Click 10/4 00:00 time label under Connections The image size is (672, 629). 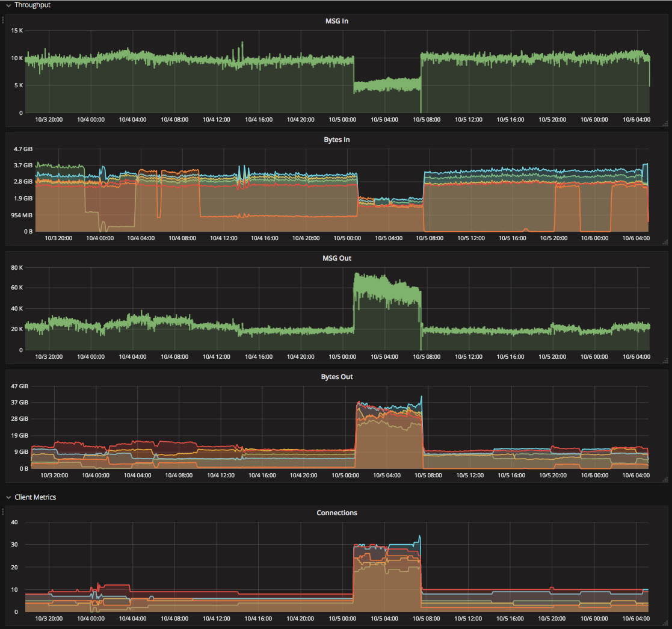tap(91, 619)
